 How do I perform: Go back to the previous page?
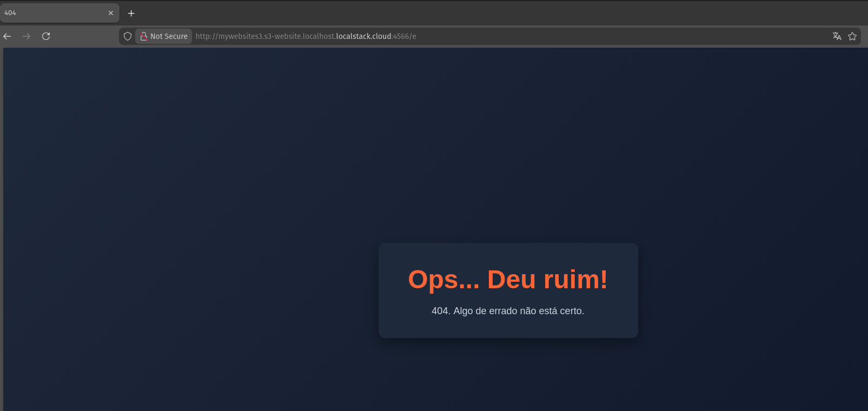[x=8, y=36]
